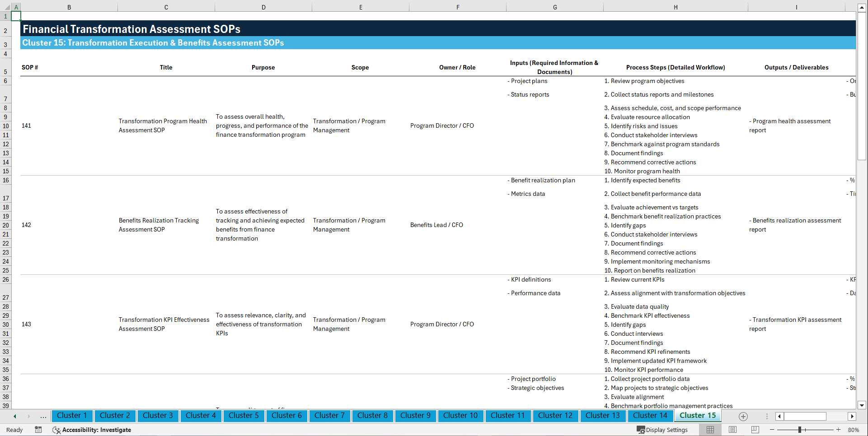The height and width of the screenshot is (436, 868).
Task: Open Page Layout view from the status bar
Action: pos(732,430)
